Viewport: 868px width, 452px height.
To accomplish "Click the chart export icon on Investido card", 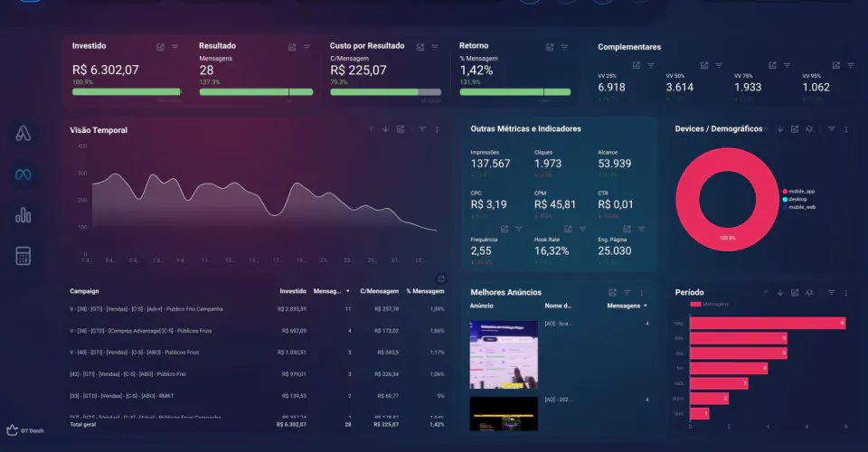I will click(160, 47).
